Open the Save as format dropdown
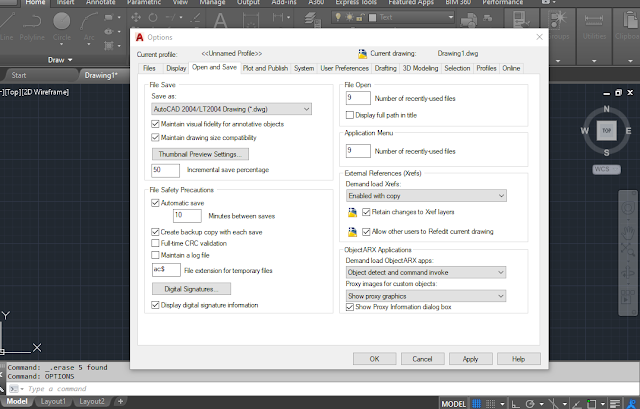The image size is (640, 409). click(231, 109)
